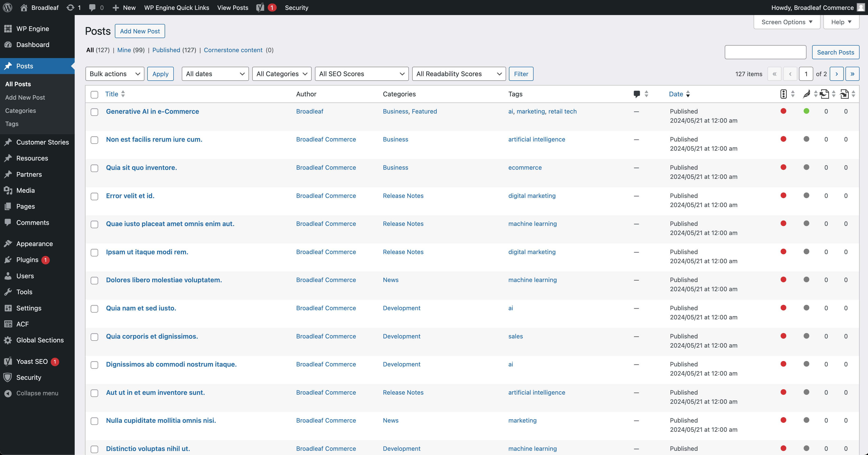The width and height of the screenshot is (868, 455).
Task: Check the Quia nam et sed iusto post
Action: pyautogui.click(x=94, y=309)
